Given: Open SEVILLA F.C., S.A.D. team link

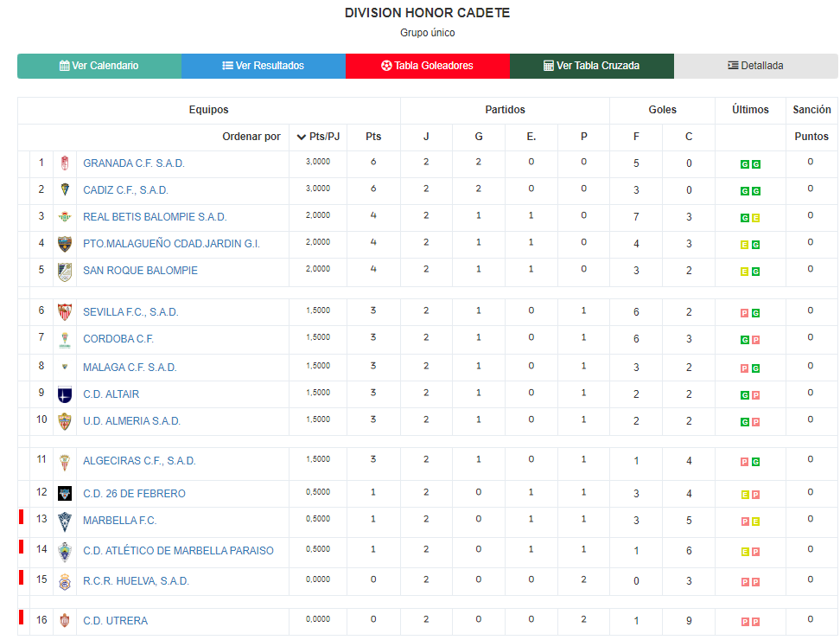Looking at the screenshot, I should pyautogui.click(x=130, y=312).
